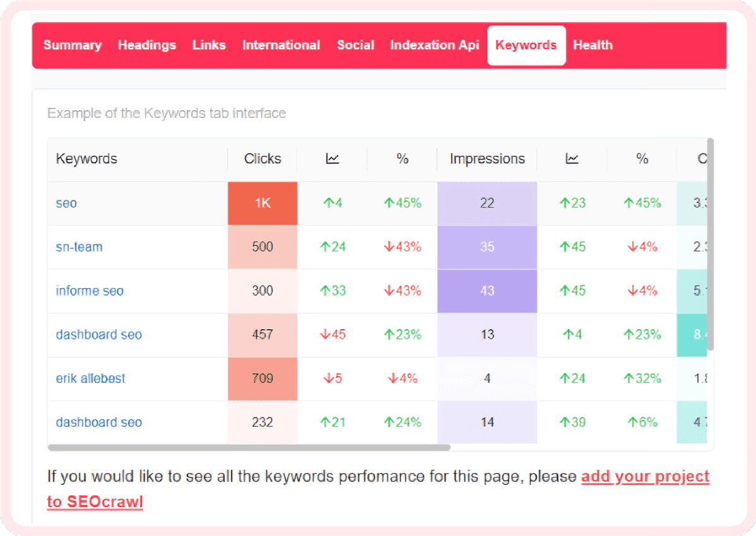
Task: Switch to the Summary tab
Action: click(x=73, y=45)
